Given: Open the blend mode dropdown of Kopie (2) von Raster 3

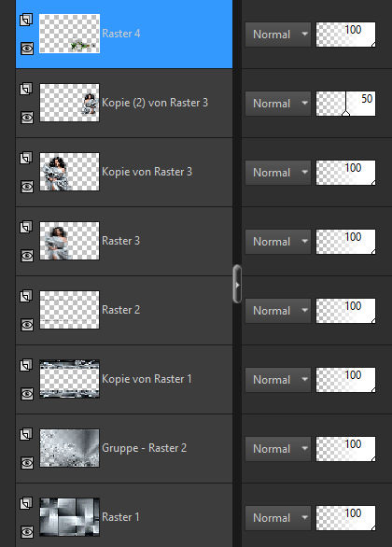Looking at the screenshot, I should [x=278, y=104].
